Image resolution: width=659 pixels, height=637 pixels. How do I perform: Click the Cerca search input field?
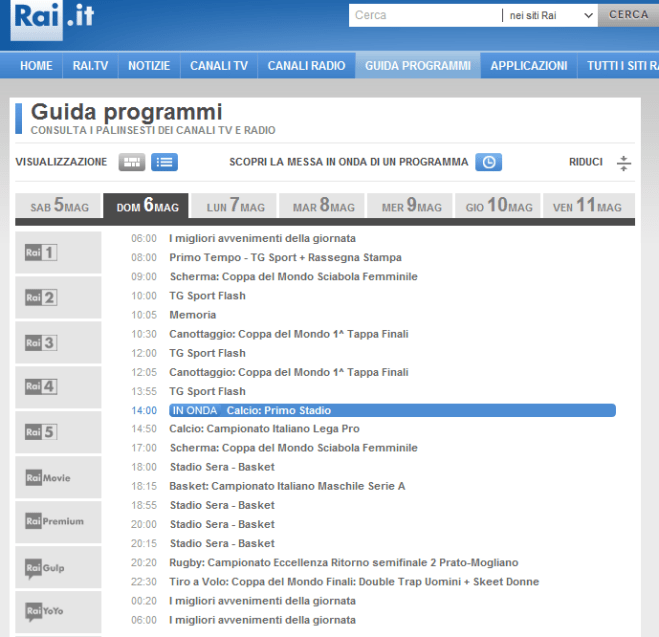(x=424, y=15)
